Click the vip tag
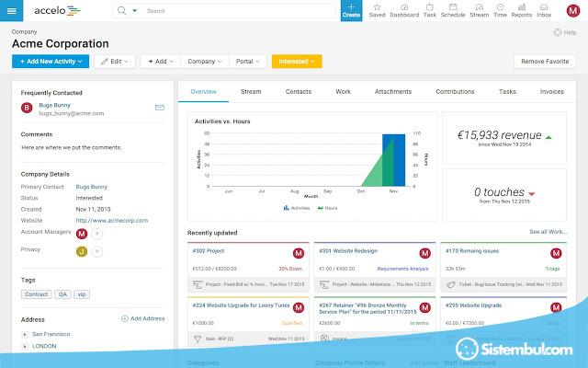This screenshot has height=368, width=588. click(x=82, y=294)
